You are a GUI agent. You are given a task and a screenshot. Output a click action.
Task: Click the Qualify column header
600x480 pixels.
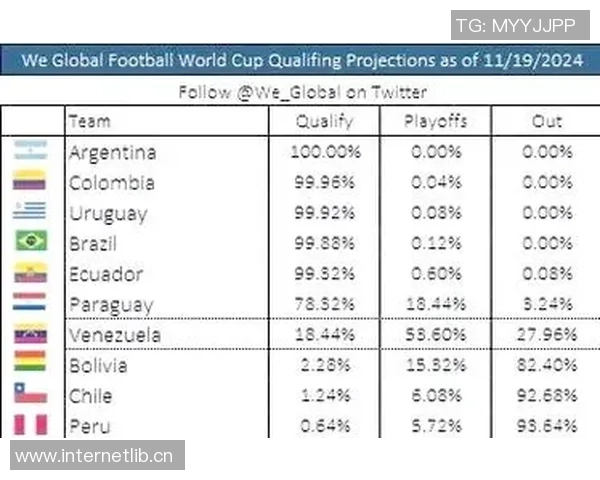coord(324,122)
